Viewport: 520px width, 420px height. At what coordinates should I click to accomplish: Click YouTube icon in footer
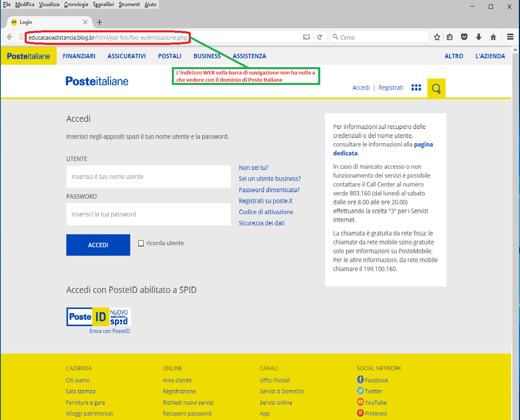click(360, 402)
